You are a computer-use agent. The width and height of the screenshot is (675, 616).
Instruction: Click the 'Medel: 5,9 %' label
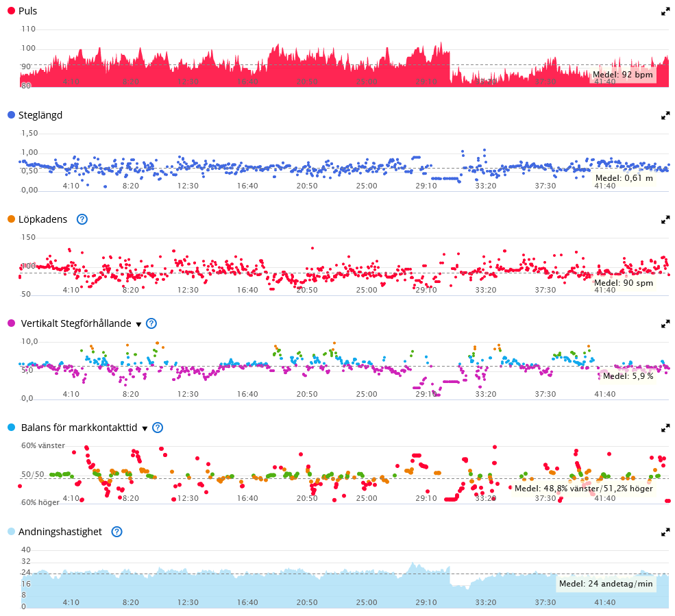(x=628, y=376)
